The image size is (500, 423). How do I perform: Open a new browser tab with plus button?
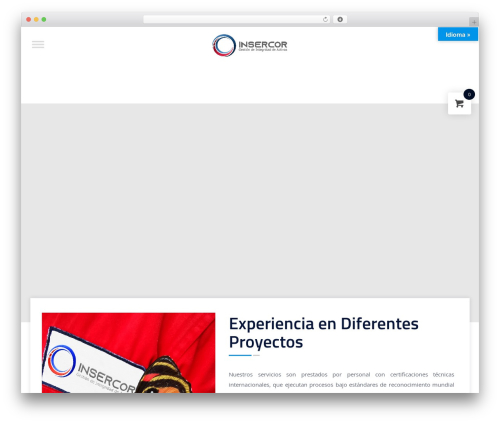474,22
